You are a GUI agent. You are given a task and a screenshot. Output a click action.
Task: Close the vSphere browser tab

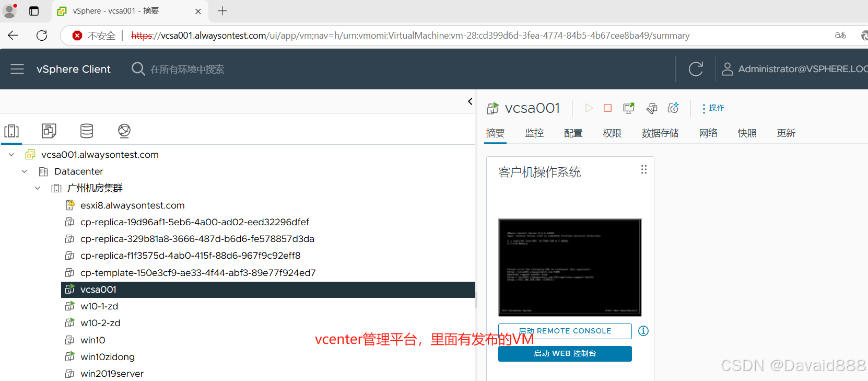(x=198, y=11)
